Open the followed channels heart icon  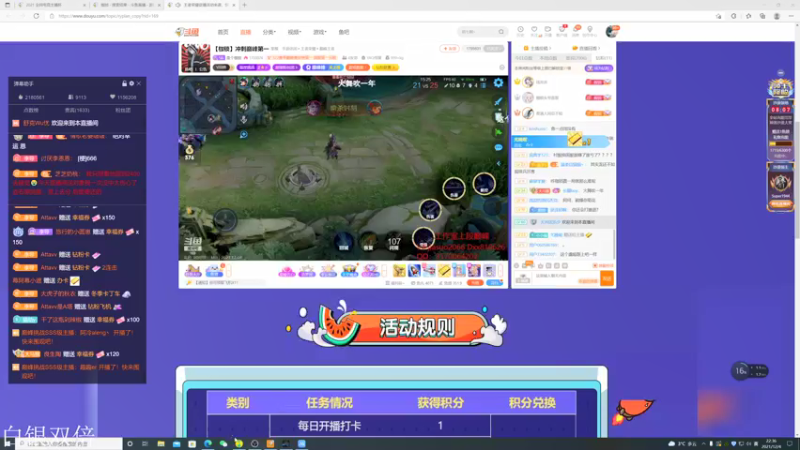[534, 30]
